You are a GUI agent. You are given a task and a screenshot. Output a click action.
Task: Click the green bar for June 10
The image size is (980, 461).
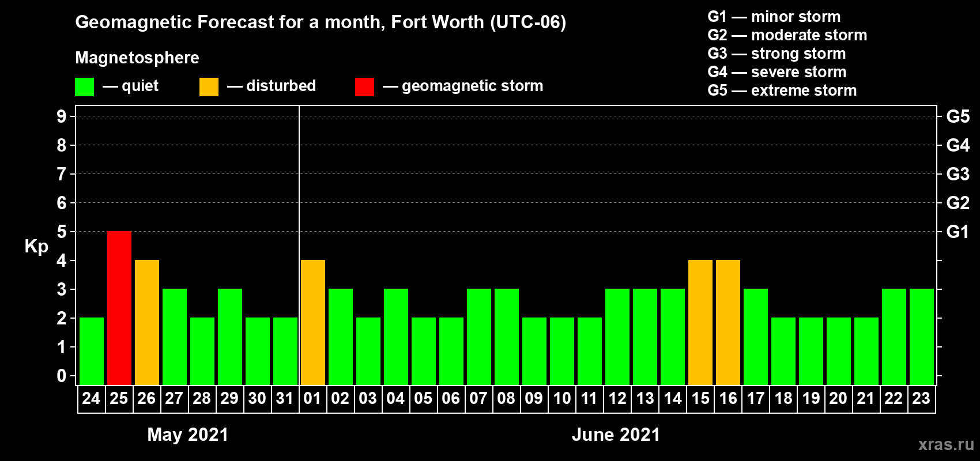click(562, 351)
